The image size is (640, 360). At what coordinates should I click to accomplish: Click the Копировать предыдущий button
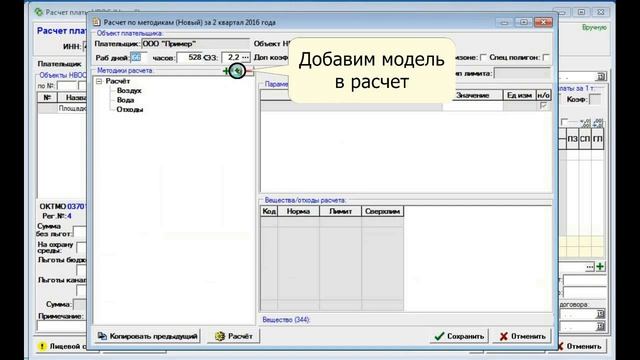[147, 336]
